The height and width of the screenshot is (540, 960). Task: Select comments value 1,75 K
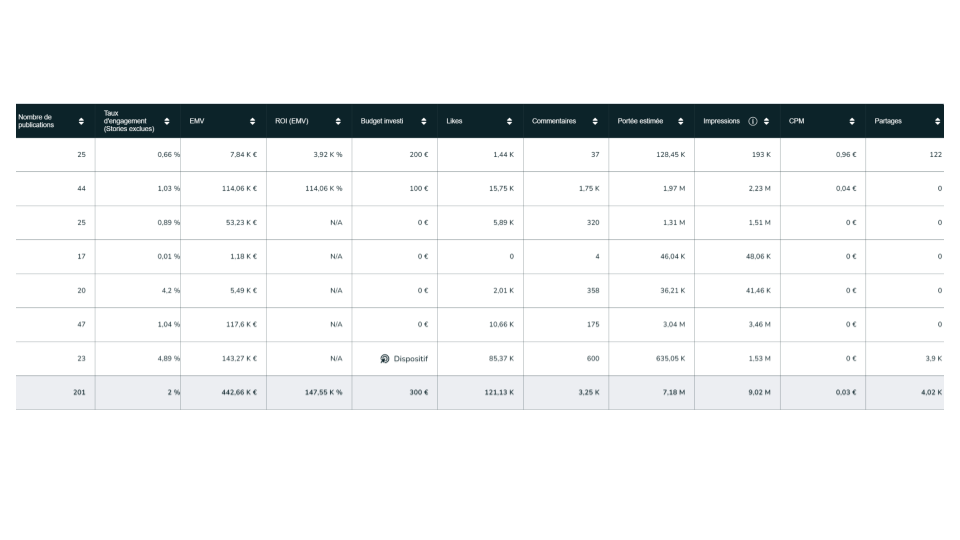click(x=590, y=189)
